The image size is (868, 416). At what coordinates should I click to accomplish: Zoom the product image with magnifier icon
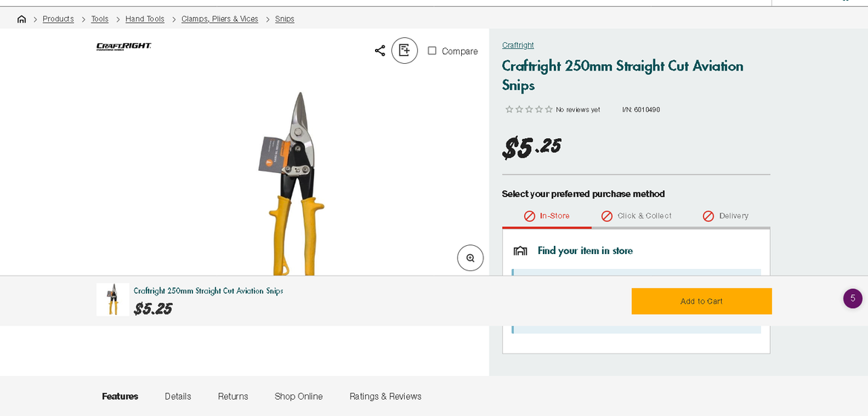(x=470, y=258)
